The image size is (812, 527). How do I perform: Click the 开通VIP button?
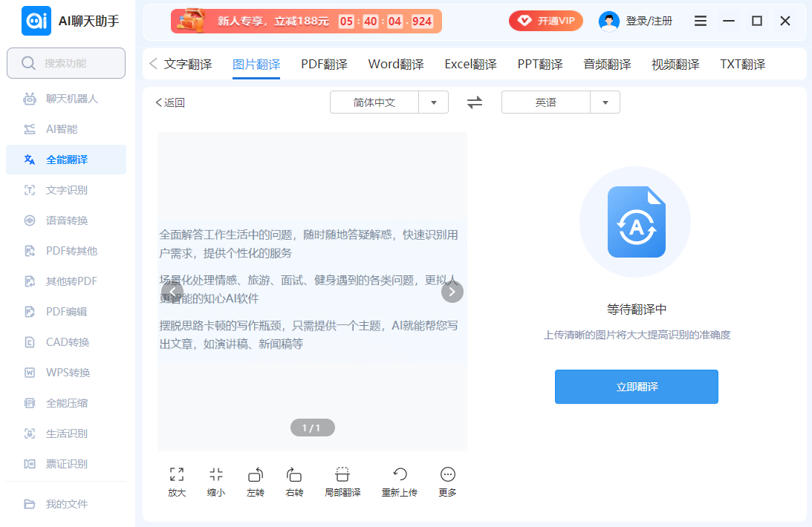(546, 22)
